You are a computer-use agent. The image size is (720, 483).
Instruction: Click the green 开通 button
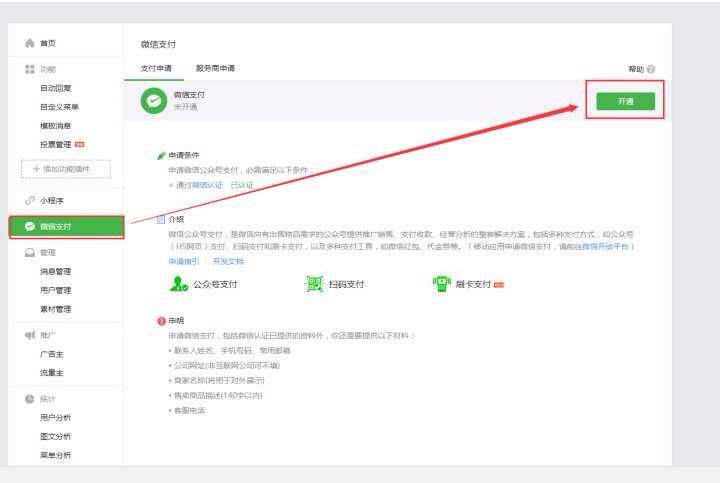pos(625,101)
